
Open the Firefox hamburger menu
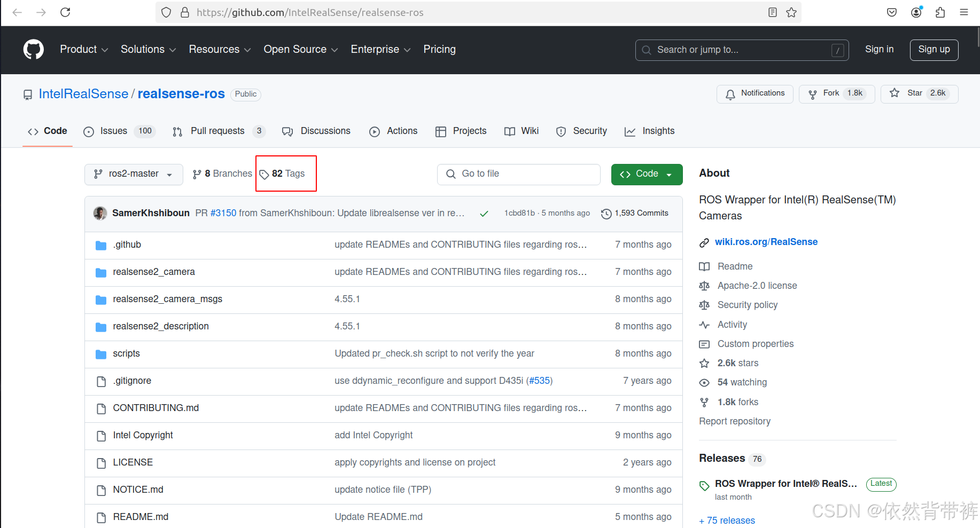point(964,12)
